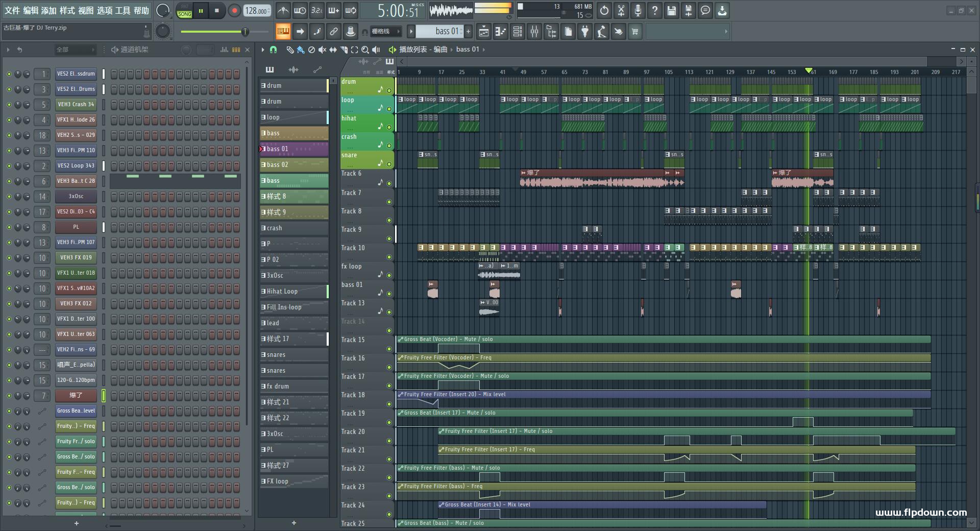The width and height of the screenshot is (980, 531).
Task: Click the undo history icon
Action: 604,10
